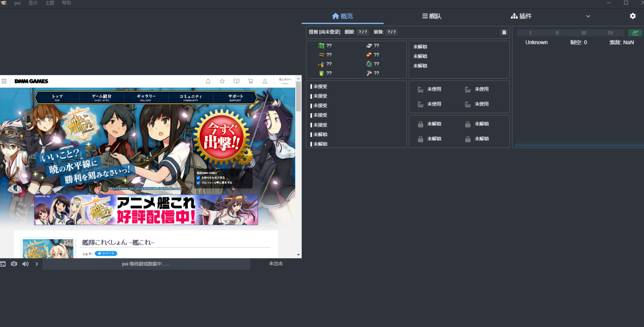Click the green repair bucket icon
644x327 pixels.
321,73
